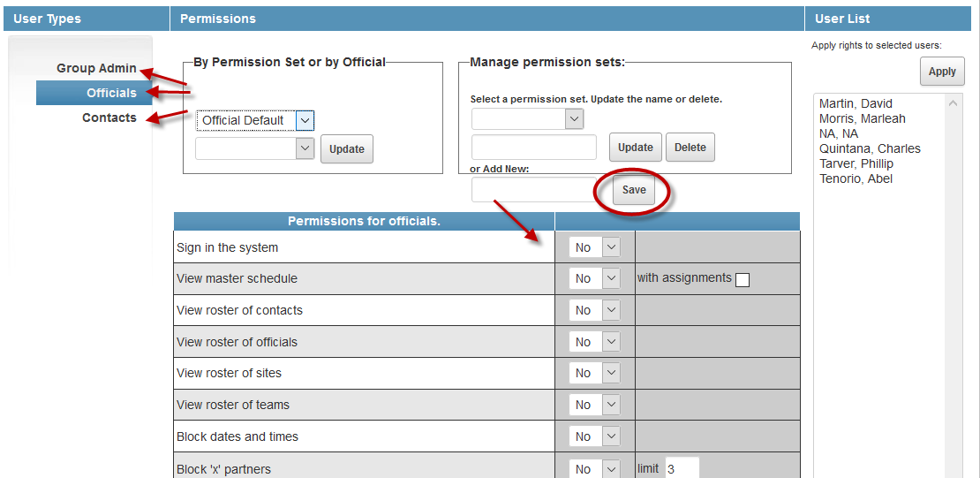The height and width of the screenshot is (478, 980).
Task: Choose Martin, David from the user list
Action: pos(856,103)
